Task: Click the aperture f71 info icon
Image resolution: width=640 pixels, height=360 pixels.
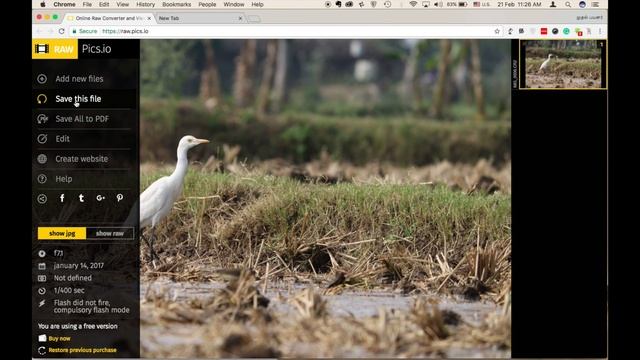Action: point(42,253)
